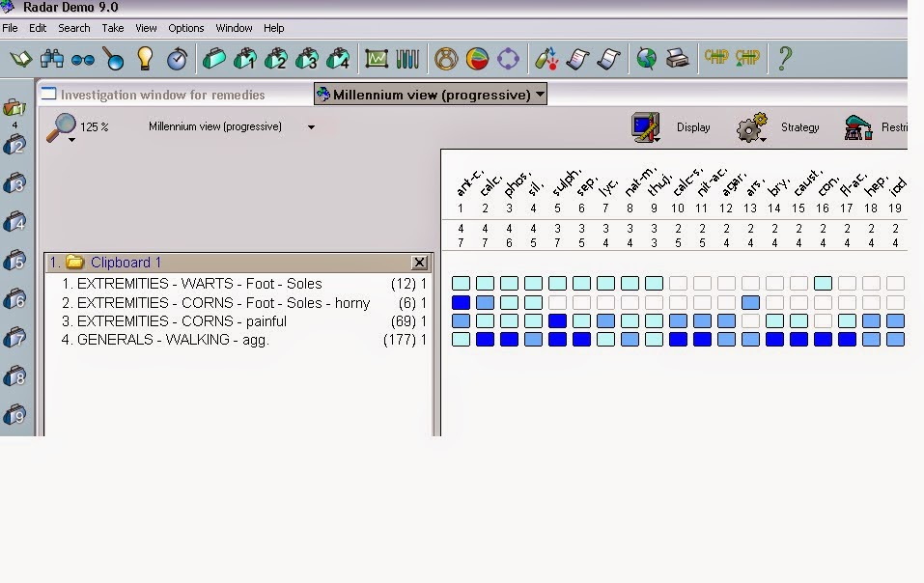Click the thuj. remedy column header
This screenshot has height=583, width=924.
[x=659, y=185]
